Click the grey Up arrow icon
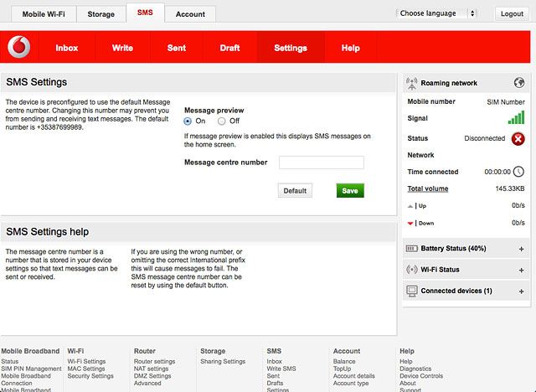 (410, 206)
